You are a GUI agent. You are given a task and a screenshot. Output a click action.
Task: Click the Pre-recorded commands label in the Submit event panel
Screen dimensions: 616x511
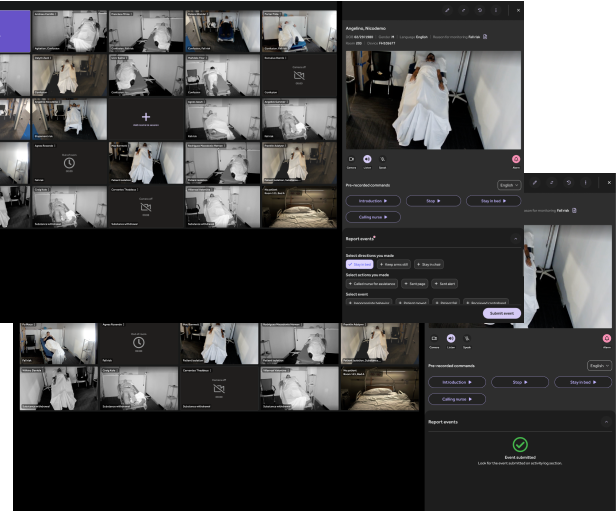click(x=368, y=185)
